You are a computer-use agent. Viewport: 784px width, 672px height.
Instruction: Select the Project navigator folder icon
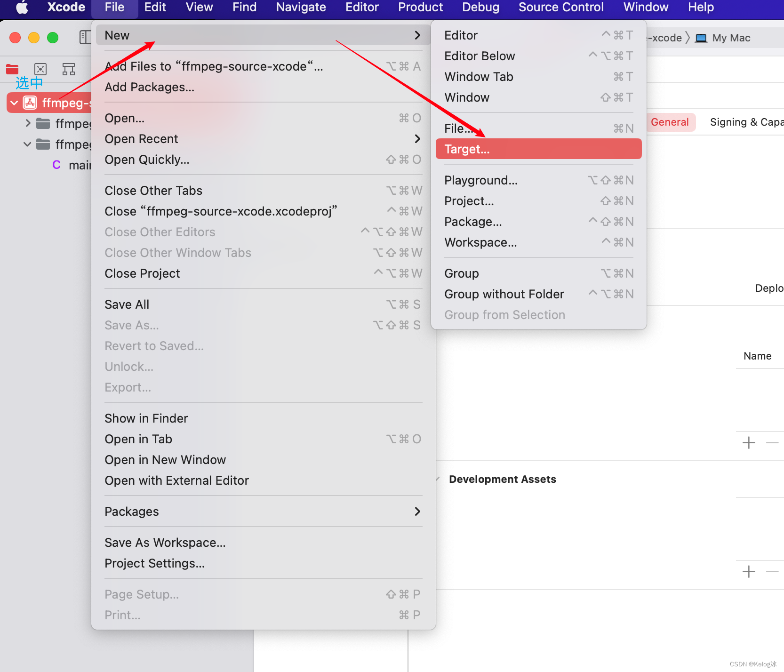pyautogui.click(x=12, y=70)
